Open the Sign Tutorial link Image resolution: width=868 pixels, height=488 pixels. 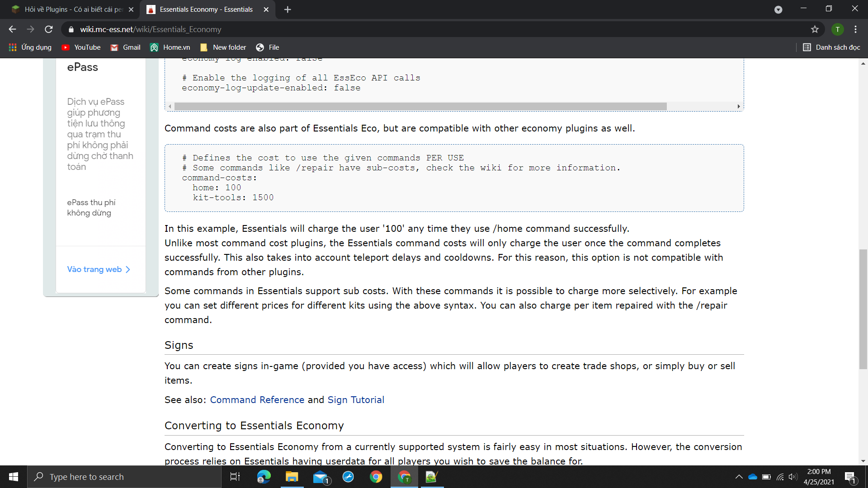[x=356, y=400]
